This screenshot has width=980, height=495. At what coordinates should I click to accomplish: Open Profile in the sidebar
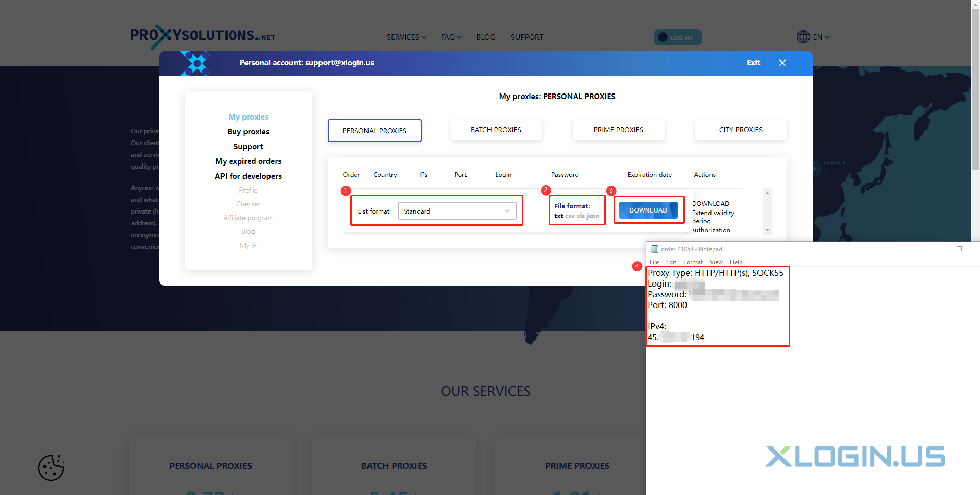[248, 190]
